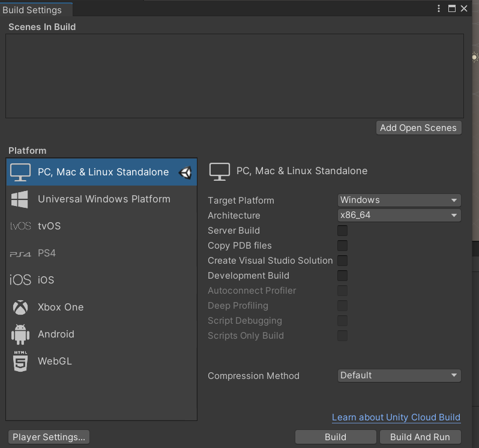Click the Create Visual Studio Solution label

[270, 261]
